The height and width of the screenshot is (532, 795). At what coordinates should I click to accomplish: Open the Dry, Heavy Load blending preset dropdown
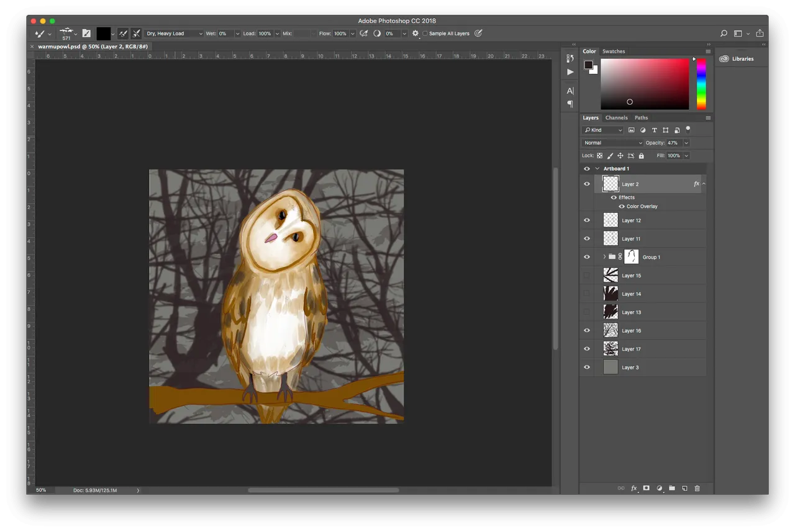175,34
